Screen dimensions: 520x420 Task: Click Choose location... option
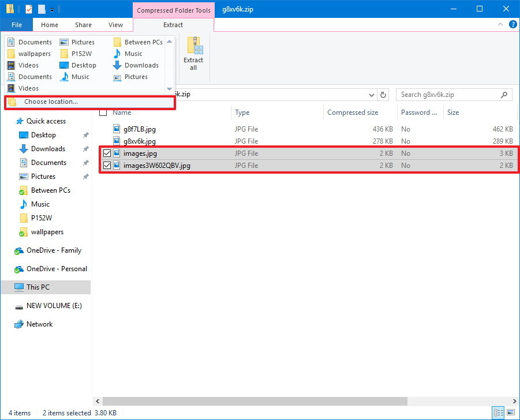[89, 102]
